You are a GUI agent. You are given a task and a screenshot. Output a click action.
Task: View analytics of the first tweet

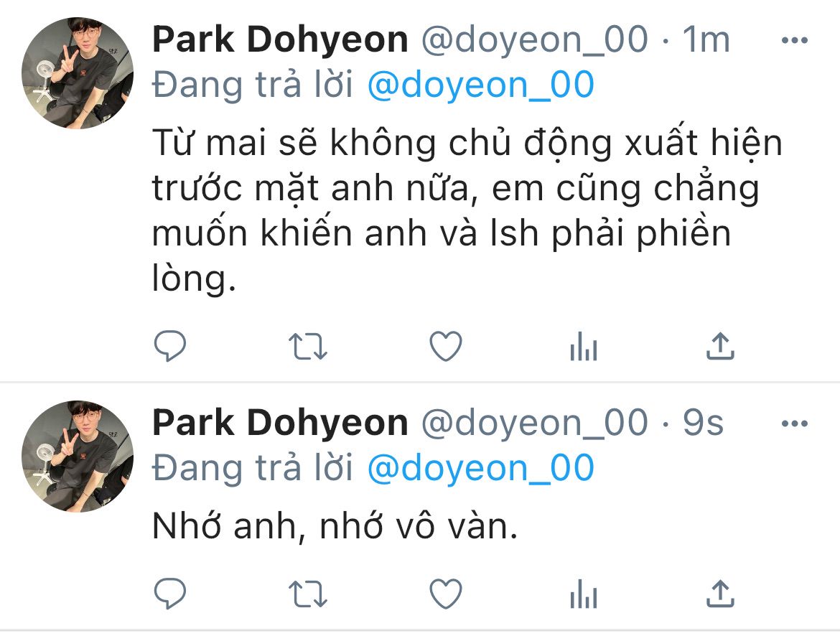point(584,346)
